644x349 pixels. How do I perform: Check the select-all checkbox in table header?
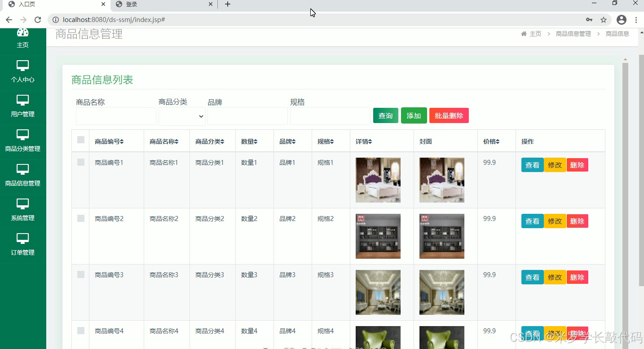pos(80,140)
